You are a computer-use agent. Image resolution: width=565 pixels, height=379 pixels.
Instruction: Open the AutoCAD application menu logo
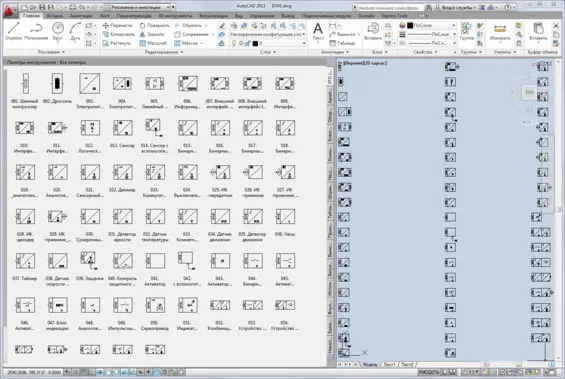click(x=9, y=11)
